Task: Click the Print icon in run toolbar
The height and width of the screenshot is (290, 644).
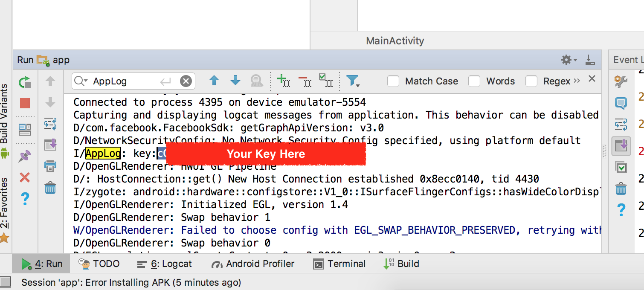Action: pos(50,166)
